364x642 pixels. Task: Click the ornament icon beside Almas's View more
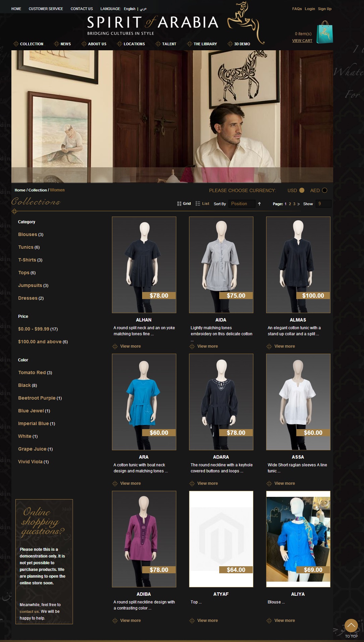(x=269, y=346)
